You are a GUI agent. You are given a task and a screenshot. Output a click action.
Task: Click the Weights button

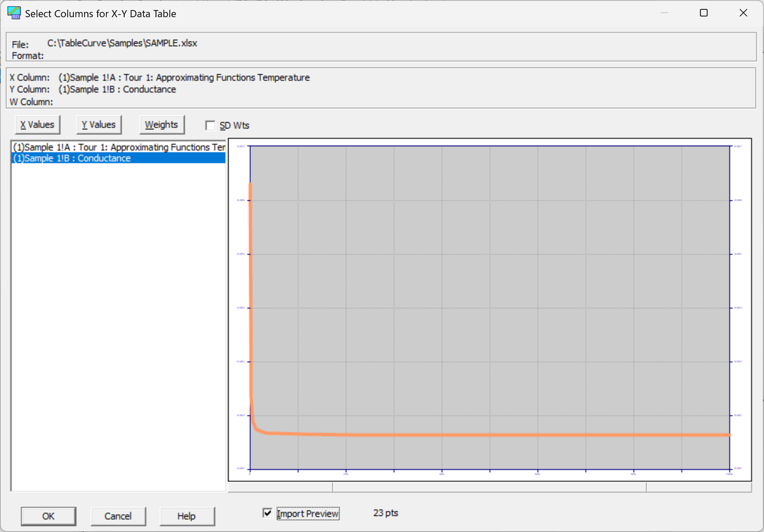pyautogui.click(x=161, y=124)
